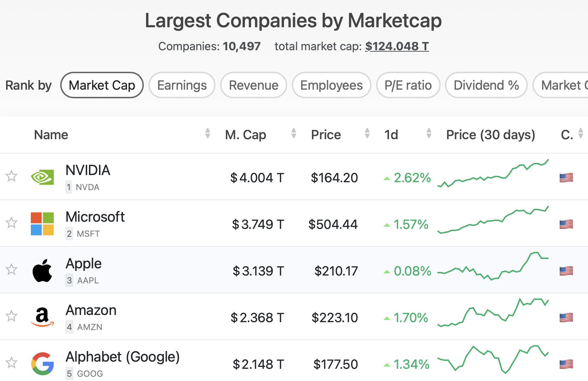Screen dimensions: 588x381
Task: Rank companies by Dividend %
Action: [486, 85]
